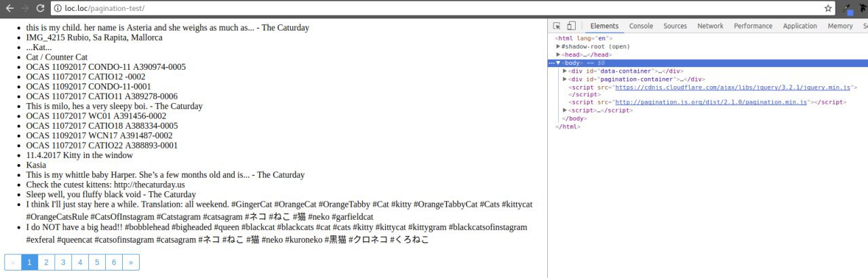Select the closing </html> tag line
Screen dimensions: 868x278
coord(568,127)
